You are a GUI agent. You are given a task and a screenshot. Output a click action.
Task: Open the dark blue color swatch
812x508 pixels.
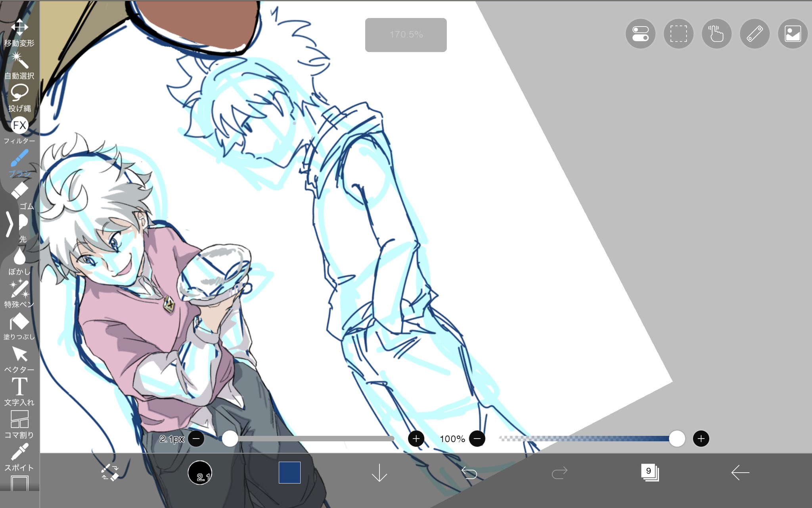(289, 472)
